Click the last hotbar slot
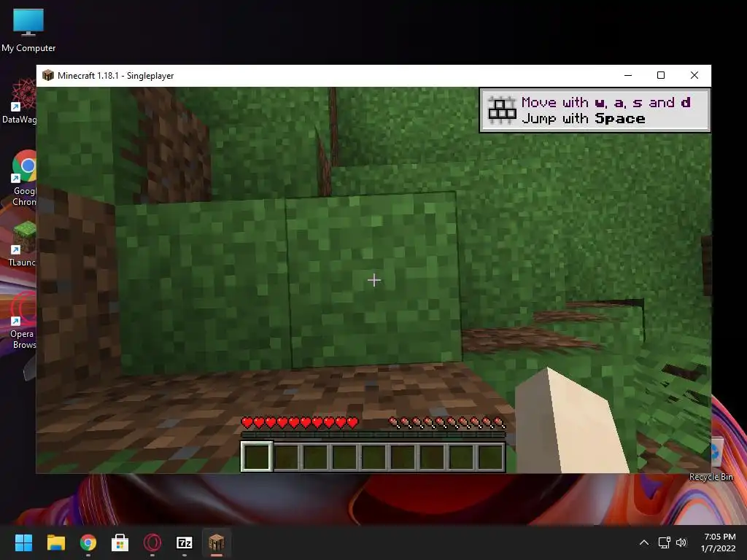This screenshot has width=747, height=560. click(x=491, y=456)
